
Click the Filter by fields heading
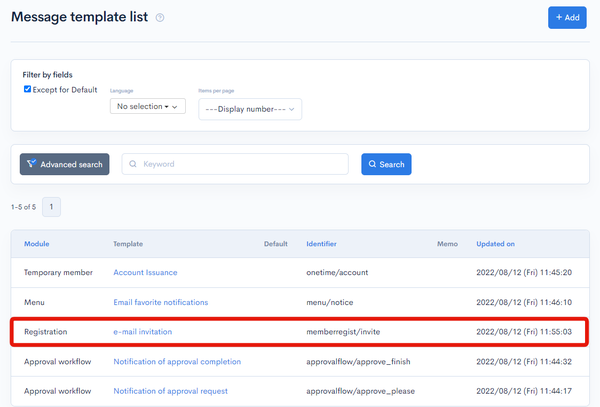tap(47, 75)
